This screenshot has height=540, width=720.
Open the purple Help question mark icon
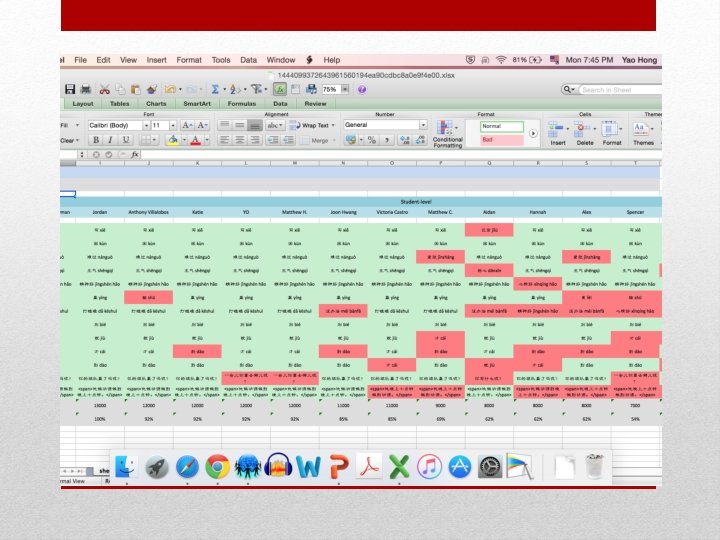pos(362,90)
